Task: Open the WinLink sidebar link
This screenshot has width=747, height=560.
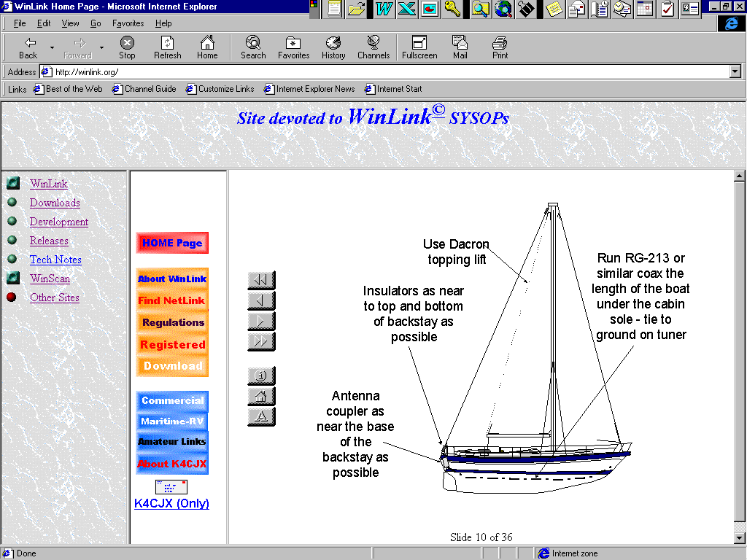Action: tap(49, 184)
